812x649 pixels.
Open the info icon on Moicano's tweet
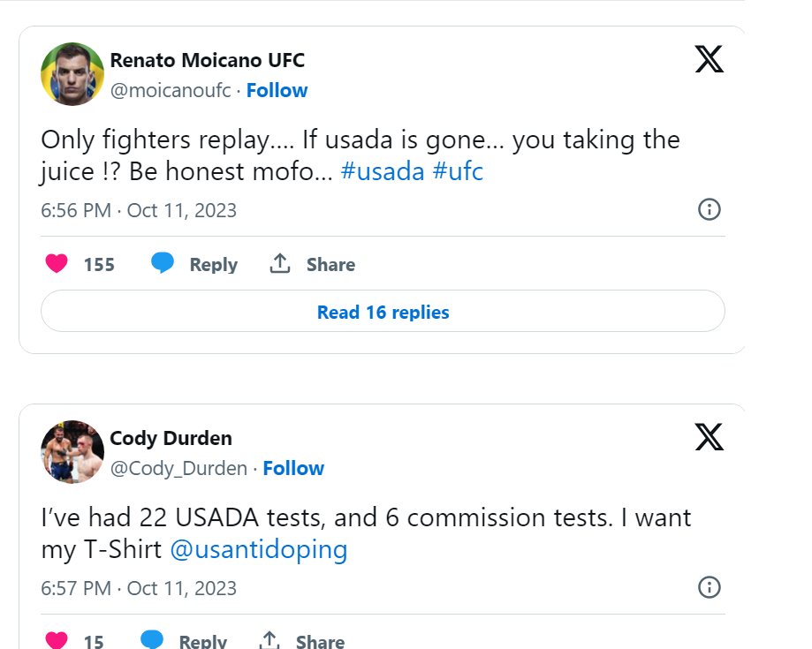click(710, 210)
